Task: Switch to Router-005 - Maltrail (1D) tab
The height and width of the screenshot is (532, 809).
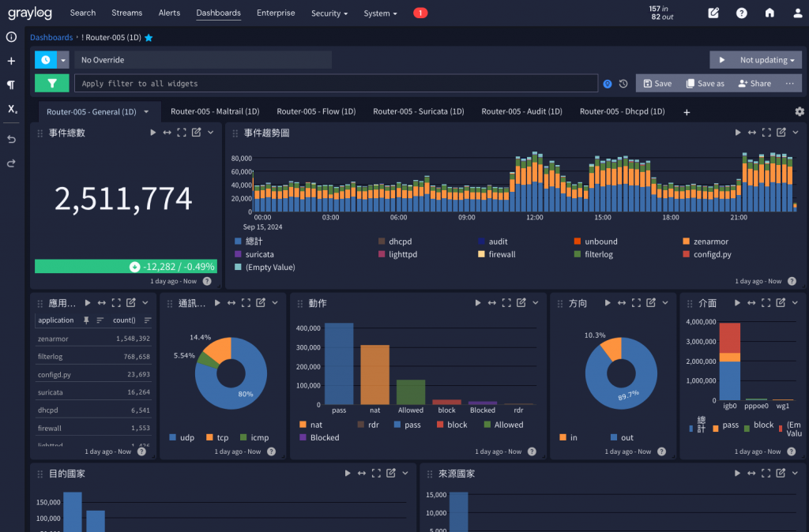Action: pyautogui.click(x=215, y=111)
